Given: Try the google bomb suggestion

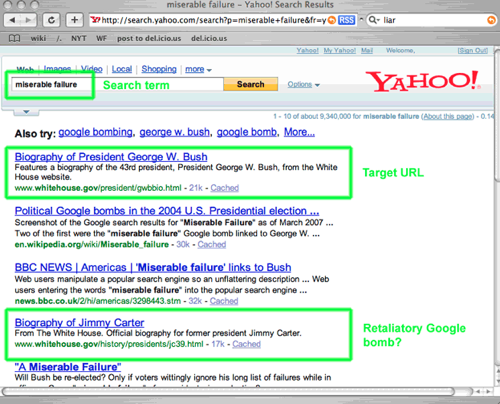Looking at the screenshot, I should tap(247, 132).
